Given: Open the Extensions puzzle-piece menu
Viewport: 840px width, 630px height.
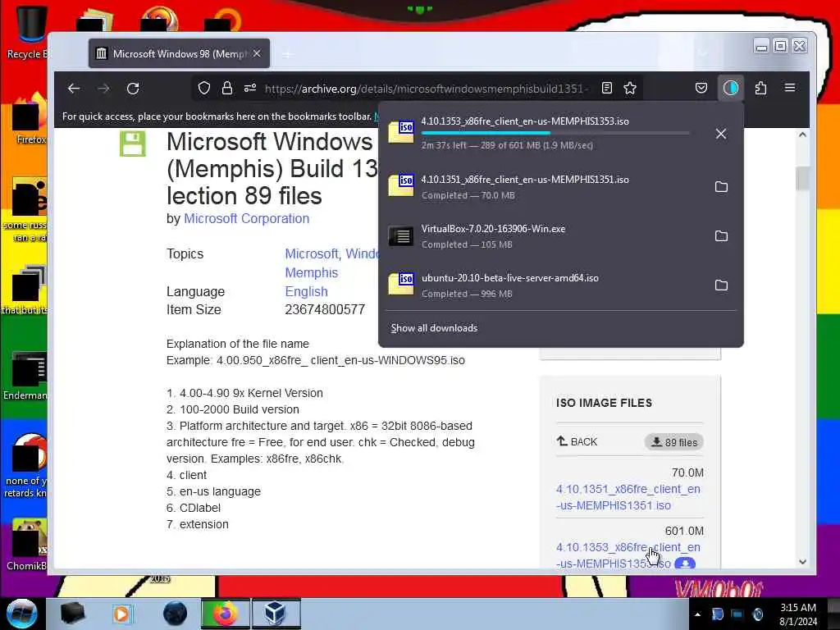Looking at the screenshot, I should coord(760,89).
